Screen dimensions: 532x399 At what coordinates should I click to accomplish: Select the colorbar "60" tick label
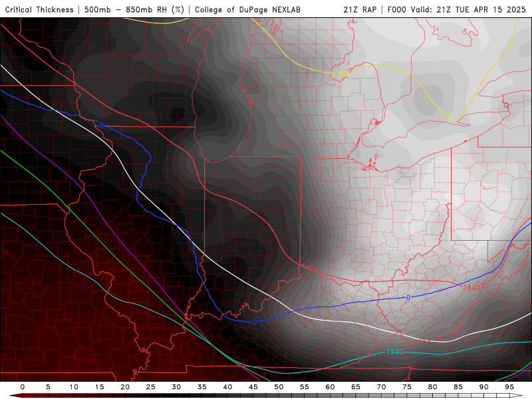(x=330, y=387)
